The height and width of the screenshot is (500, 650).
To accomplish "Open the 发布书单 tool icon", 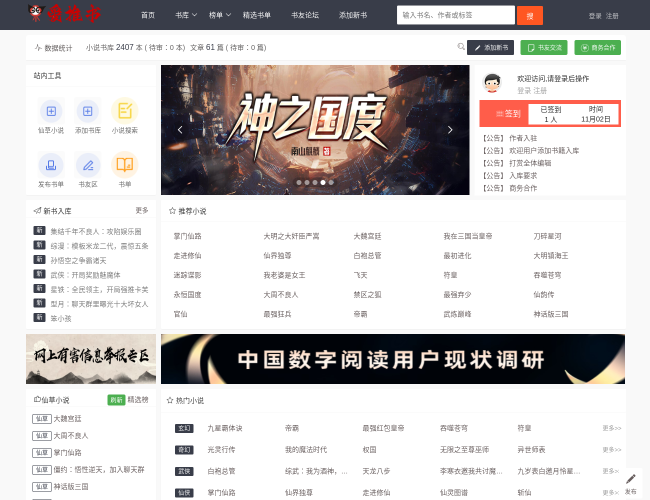I will pyautogui.click(x=51, y=165).
